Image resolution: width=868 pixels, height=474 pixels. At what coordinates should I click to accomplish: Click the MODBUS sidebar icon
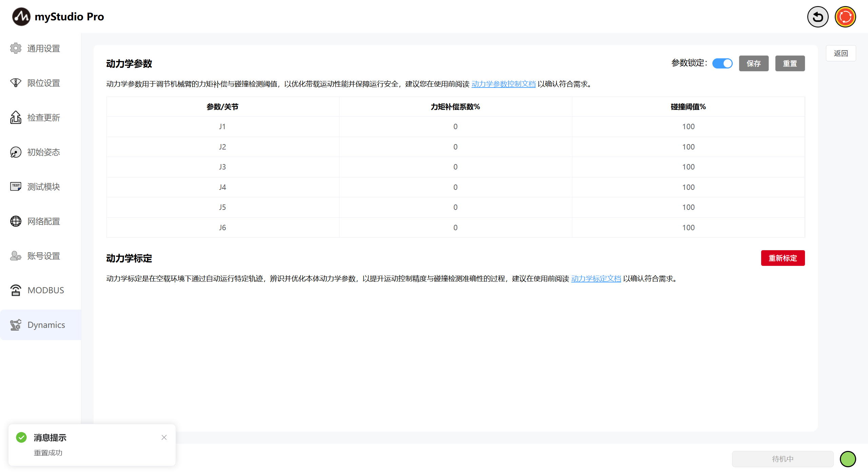pos(16,290)
